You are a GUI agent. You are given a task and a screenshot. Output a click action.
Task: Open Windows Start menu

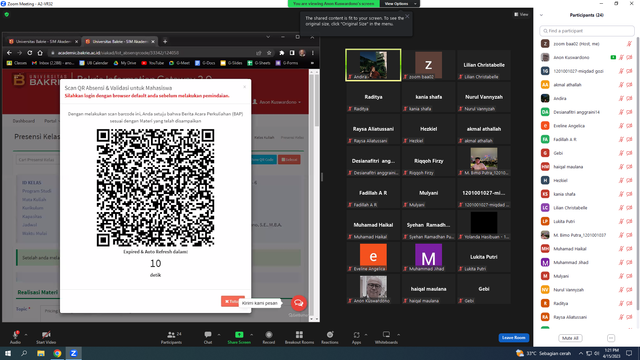[x=8, y=353]
